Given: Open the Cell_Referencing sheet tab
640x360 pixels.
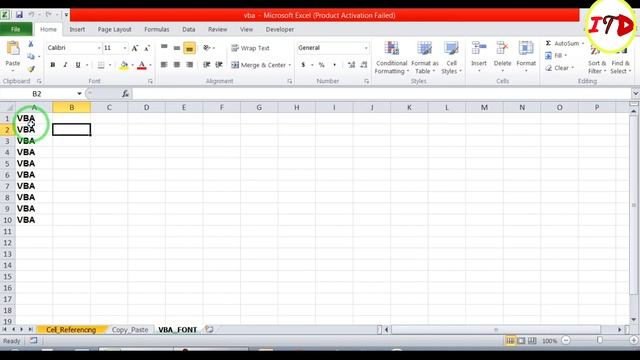Looking at the screenshot, I should (71, 329).
